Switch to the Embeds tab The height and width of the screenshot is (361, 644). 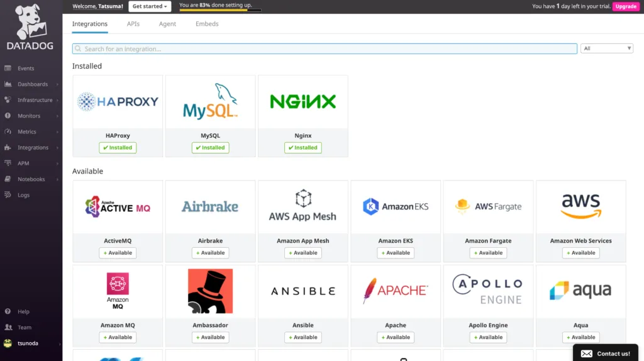tap(207, 24)
